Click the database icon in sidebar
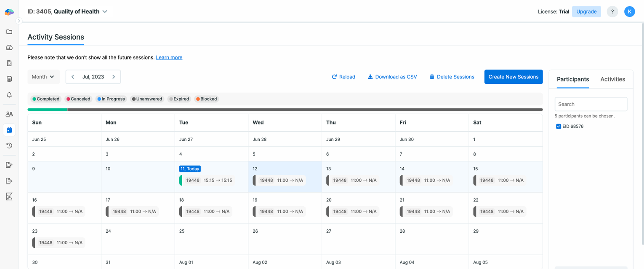 pyautogui.click(x=9, y=79)
